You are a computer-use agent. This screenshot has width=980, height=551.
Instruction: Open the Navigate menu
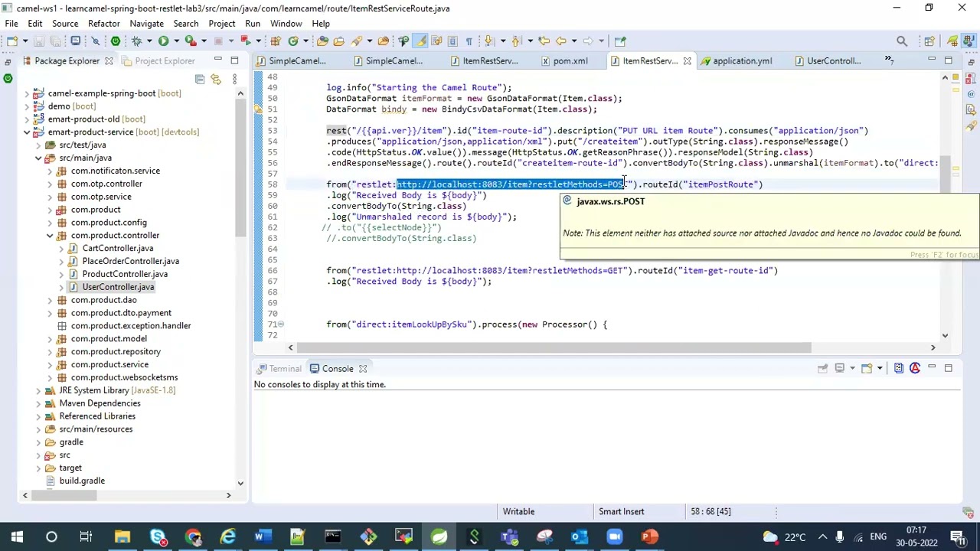pos(146,24)
